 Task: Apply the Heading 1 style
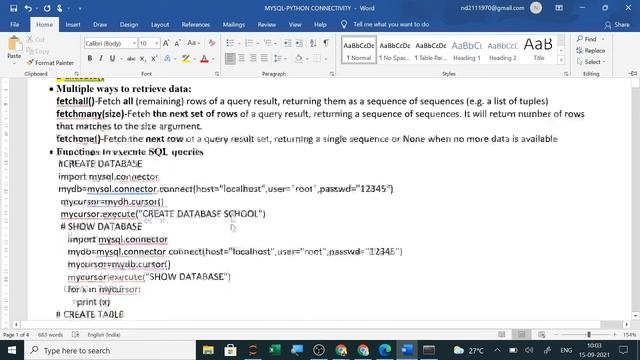pyautogui.click(x=467, y=50)
